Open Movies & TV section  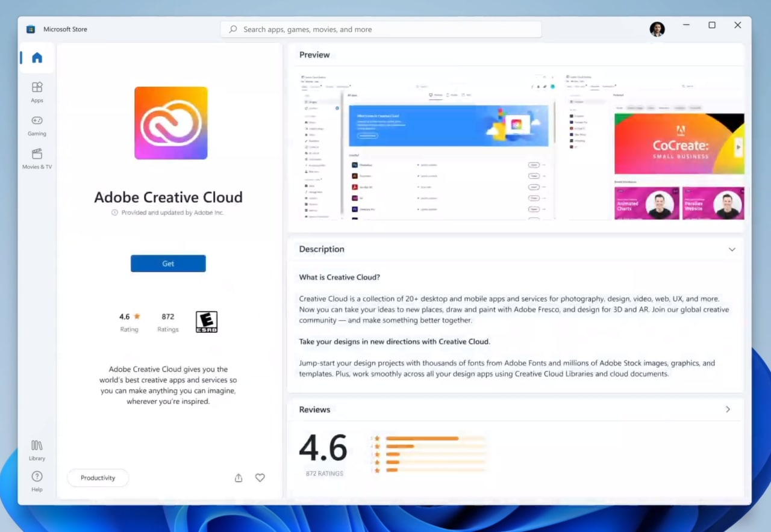(x=37, y=158)
